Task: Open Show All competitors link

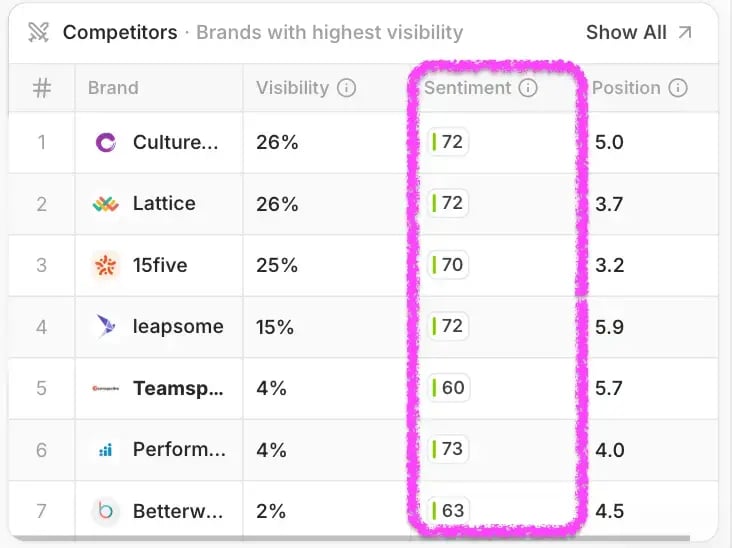Action: [x=626, y=32]
